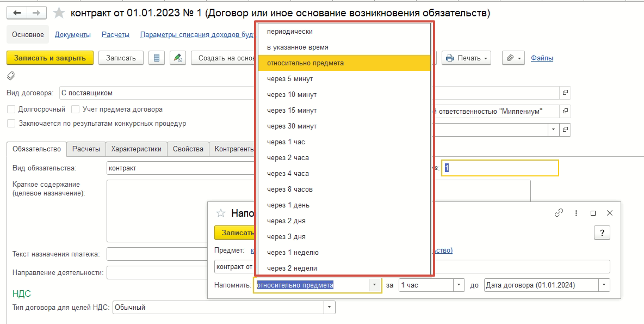Click the tag icon under the toolbar
The image size is (644, 324).
11,76
